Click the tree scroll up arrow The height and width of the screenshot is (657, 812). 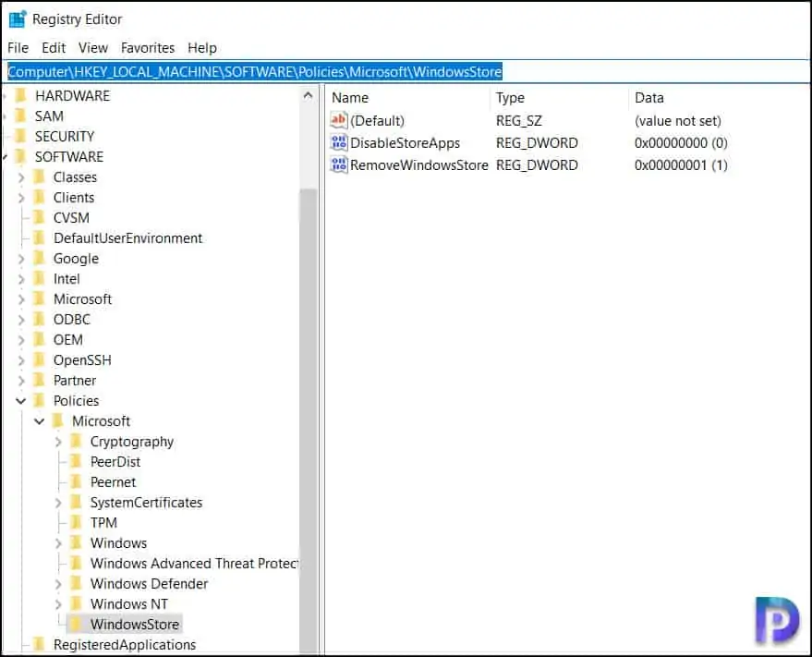click(x=308, y=95)
